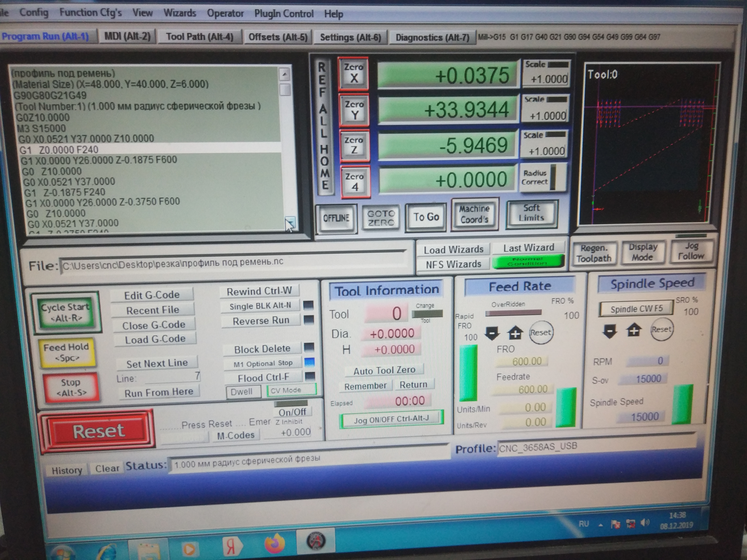Click the Load G-Code button
Viewport: 747px width, 560px height.
155,339
